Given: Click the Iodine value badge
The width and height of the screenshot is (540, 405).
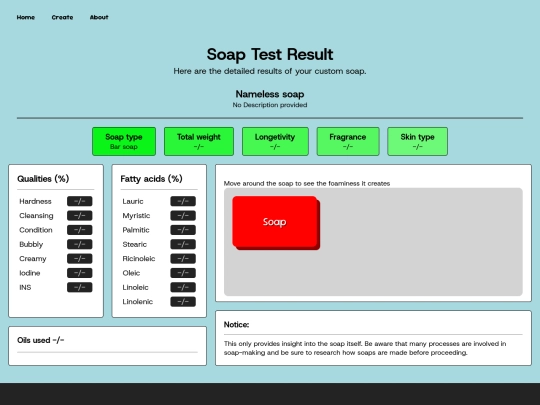Looking at the screenshot, I should 80,273.
